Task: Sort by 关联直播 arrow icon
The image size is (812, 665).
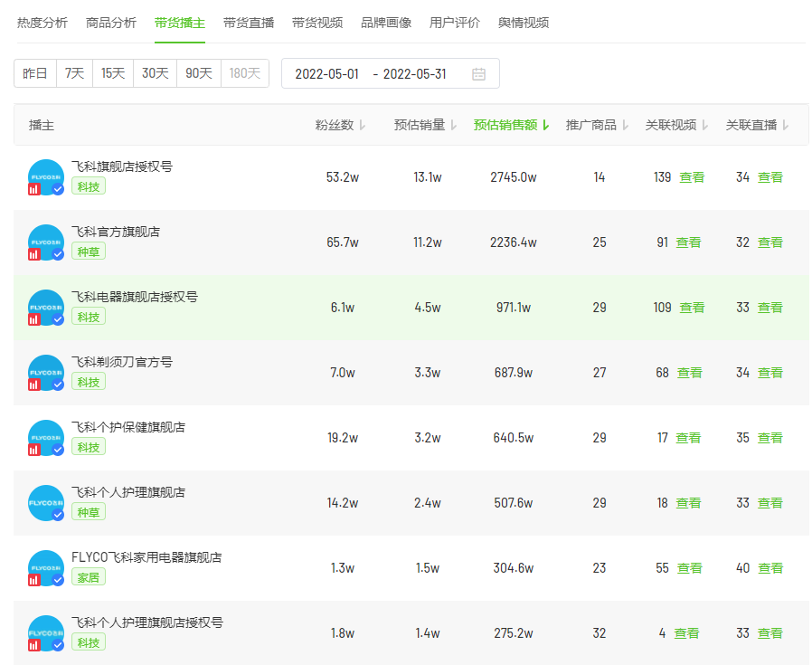Action: pyautogui.click(x=786, y=126)
